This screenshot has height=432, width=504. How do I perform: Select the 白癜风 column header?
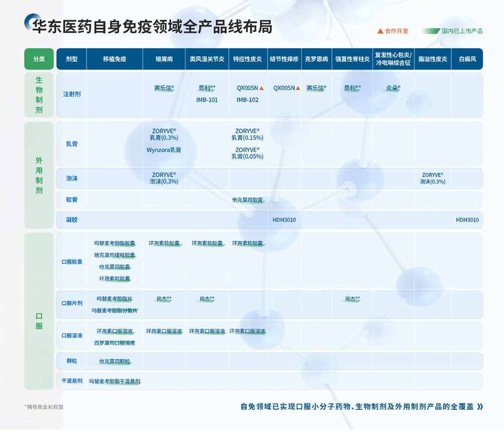tap(467, 59)
